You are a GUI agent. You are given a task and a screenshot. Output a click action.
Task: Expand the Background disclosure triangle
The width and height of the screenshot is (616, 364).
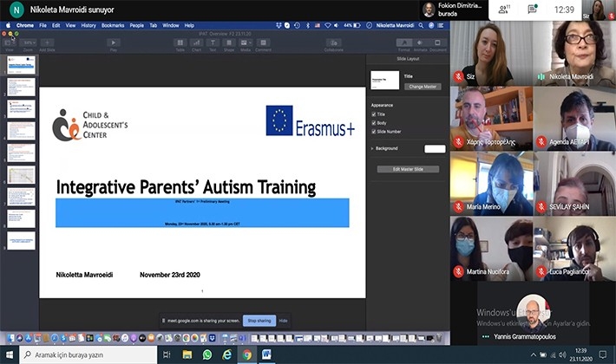click(372, 148)
